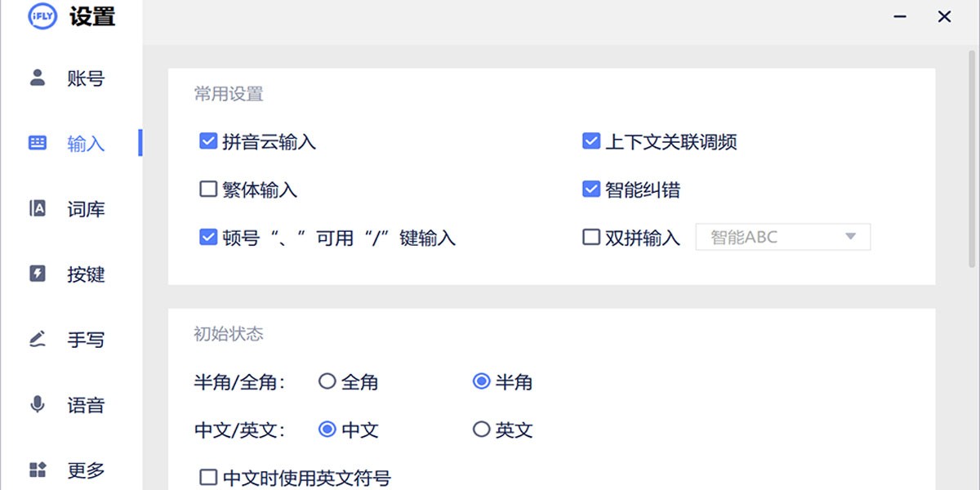
Task: Switch to the 按键 tab
Action: [86, 274]
